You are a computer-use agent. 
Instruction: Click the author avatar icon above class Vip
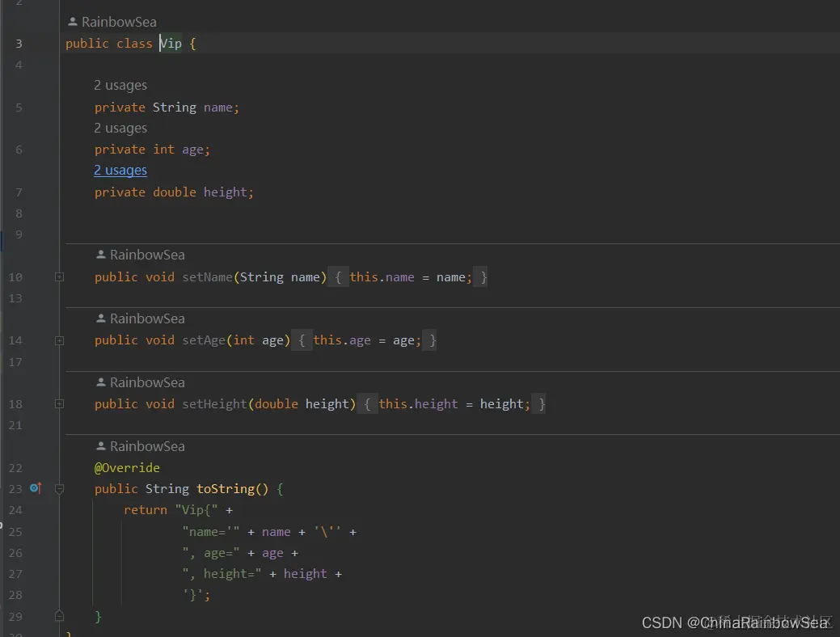[x=72, y=22]
